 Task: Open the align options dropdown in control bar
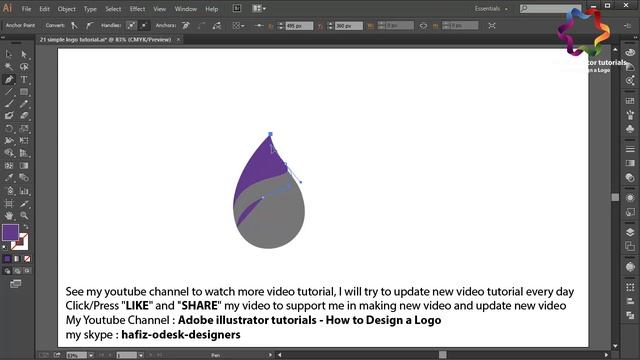pyautogui.click(x=238, y=26)
